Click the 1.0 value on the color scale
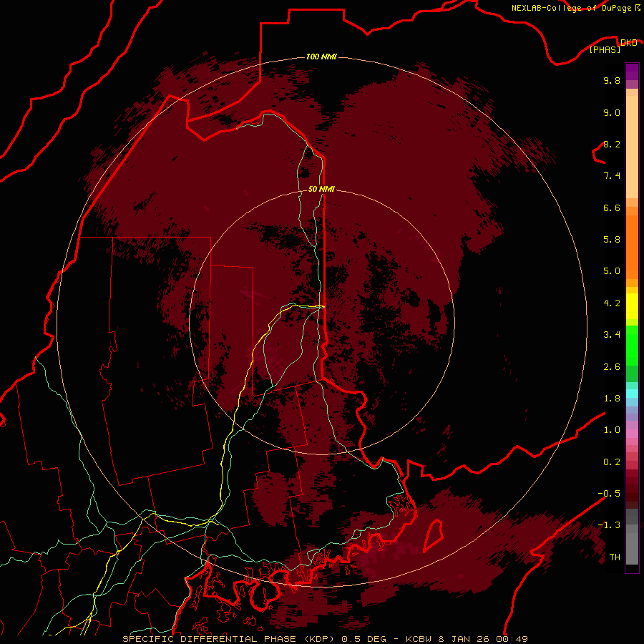 612,430
